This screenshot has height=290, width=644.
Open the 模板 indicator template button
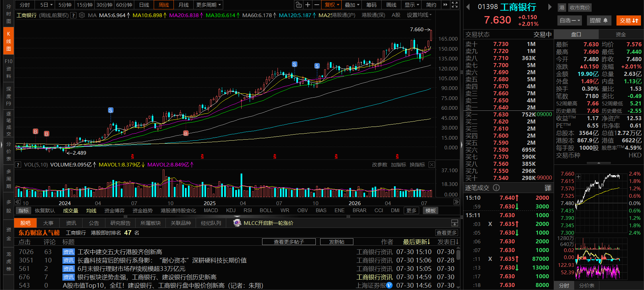click(431, 210)
